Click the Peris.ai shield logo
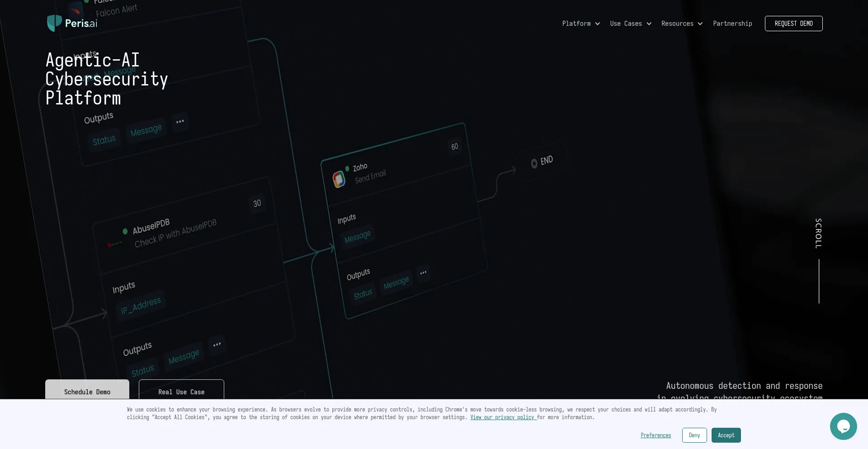The width and height of the screenshot is (868, 449). coord(55,23)
